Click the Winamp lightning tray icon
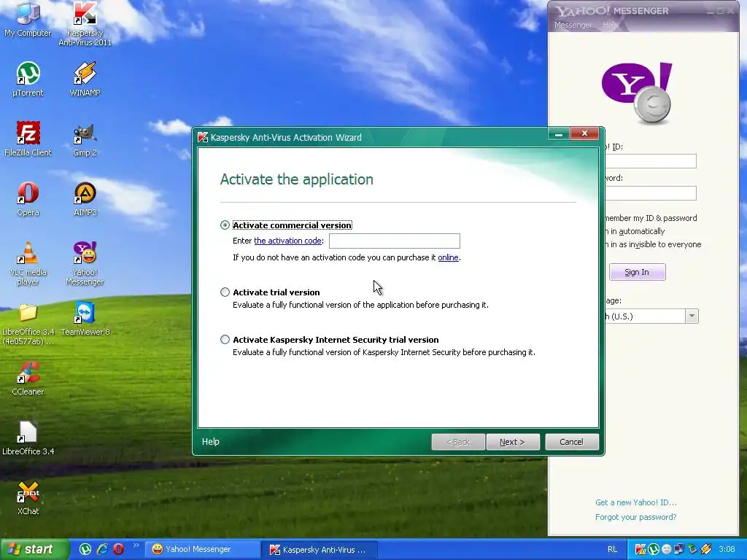The image size is (747, 560). (705, 550)
